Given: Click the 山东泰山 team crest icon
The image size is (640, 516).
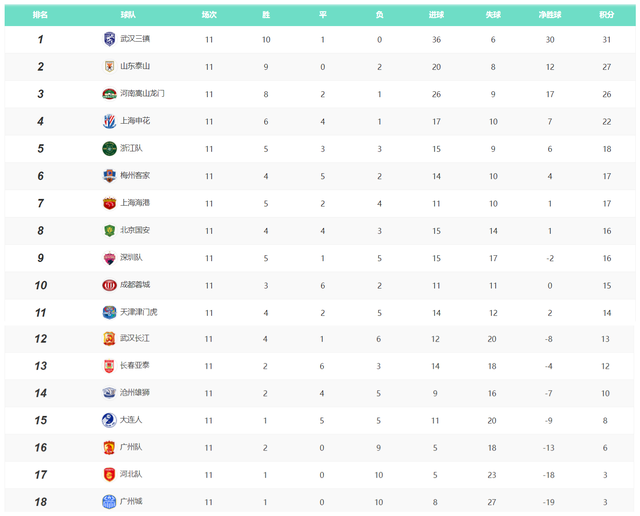Looking at the screenshot, I should point(109,66).
